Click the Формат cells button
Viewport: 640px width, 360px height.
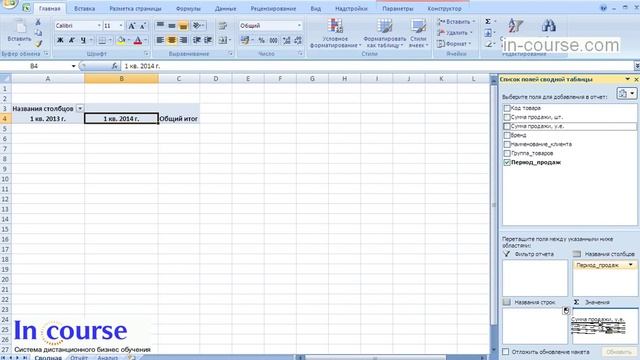click(x=454, y=44)
